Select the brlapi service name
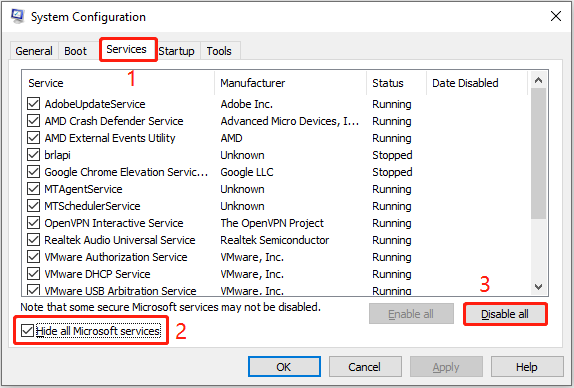This screenshot has height=388, width=574. [x=57, y=155]
